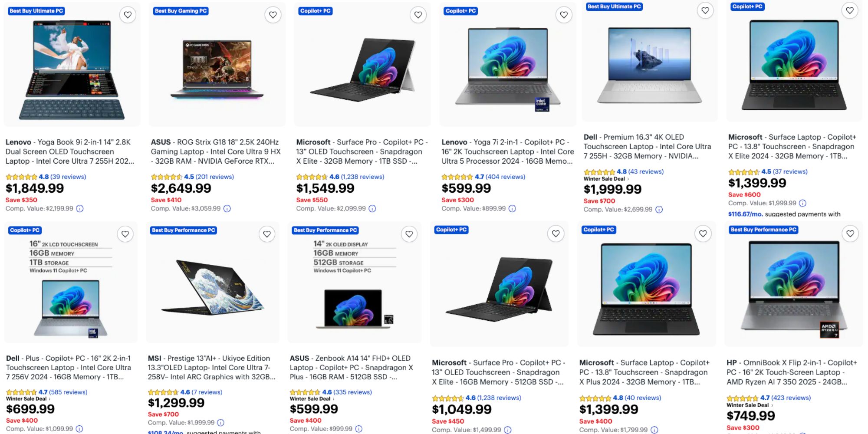Favorite the ASUS ROG Strix G18 gaming laptop

click(273, 15)
